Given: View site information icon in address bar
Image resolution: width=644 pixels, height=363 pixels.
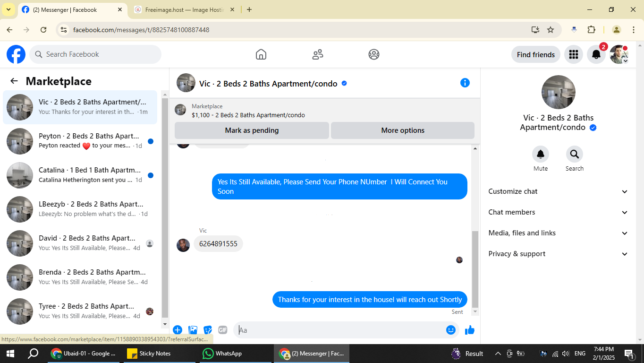Looking at the screenshot, I should [x=64, y=30].
